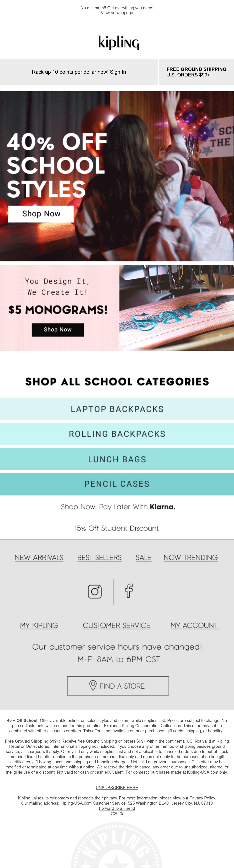The width and height of the screenshot is (234, 868).
Task: Click the 15% Off Student Discount banner
Action: 117,528
